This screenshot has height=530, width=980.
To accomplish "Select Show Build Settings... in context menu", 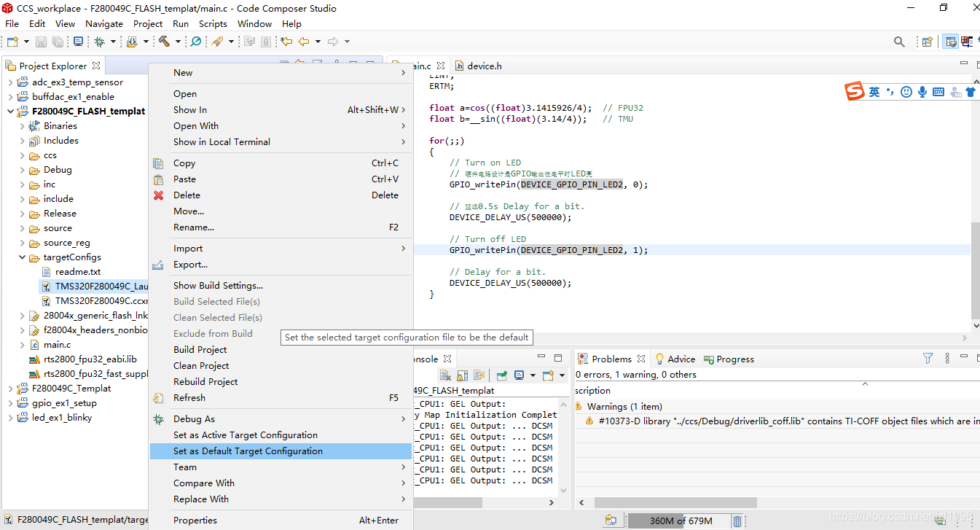I will tap(281, 286).
